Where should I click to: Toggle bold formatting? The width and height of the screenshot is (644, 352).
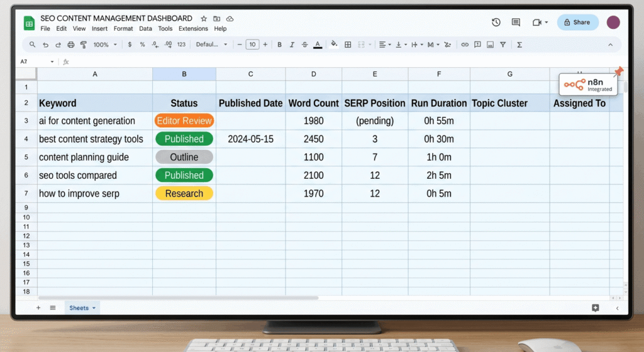(x=279, y=45)
